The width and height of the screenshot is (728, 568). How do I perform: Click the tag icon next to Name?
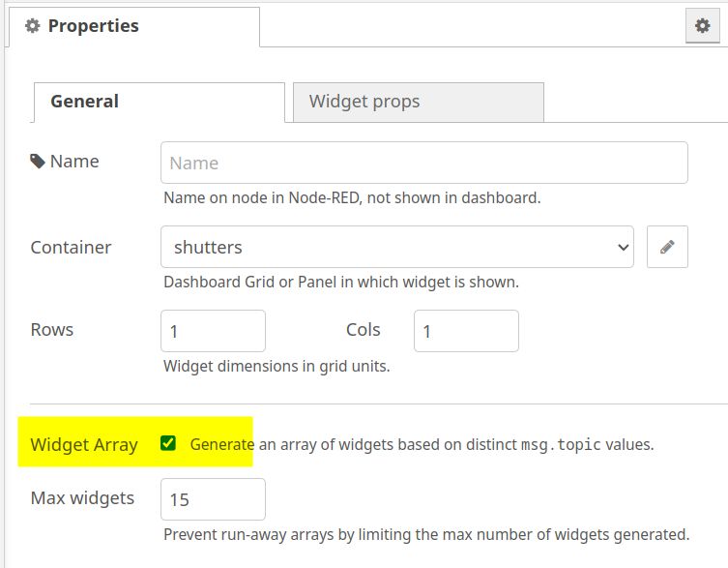tap(37, 162)
